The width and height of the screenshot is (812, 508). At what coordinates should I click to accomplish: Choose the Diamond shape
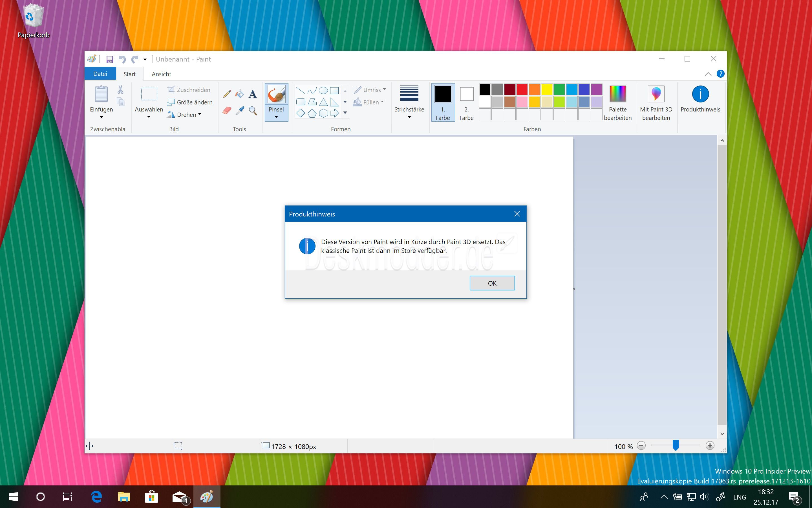(x=301, y=113)
